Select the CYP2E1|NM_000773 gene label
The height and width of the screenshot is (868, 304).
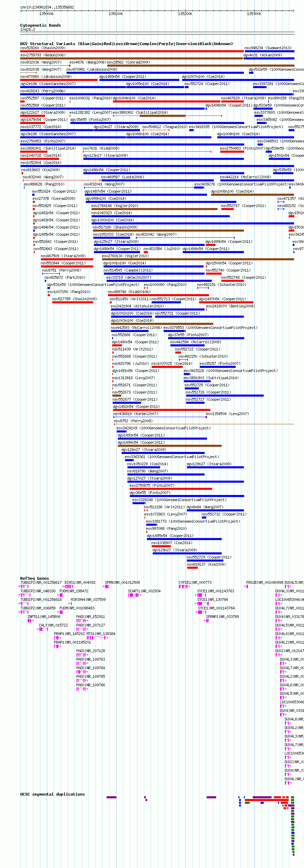tap(195, 582)
